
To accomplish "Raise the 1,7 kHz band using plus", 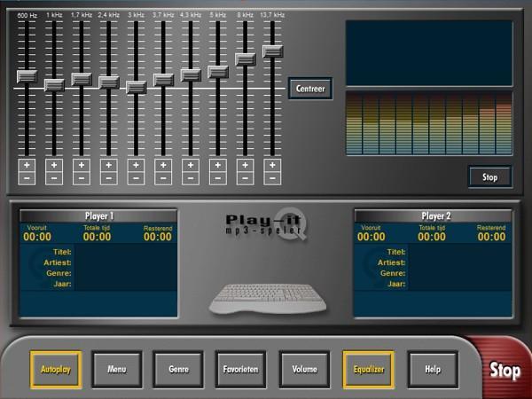I will coord(82,165).
